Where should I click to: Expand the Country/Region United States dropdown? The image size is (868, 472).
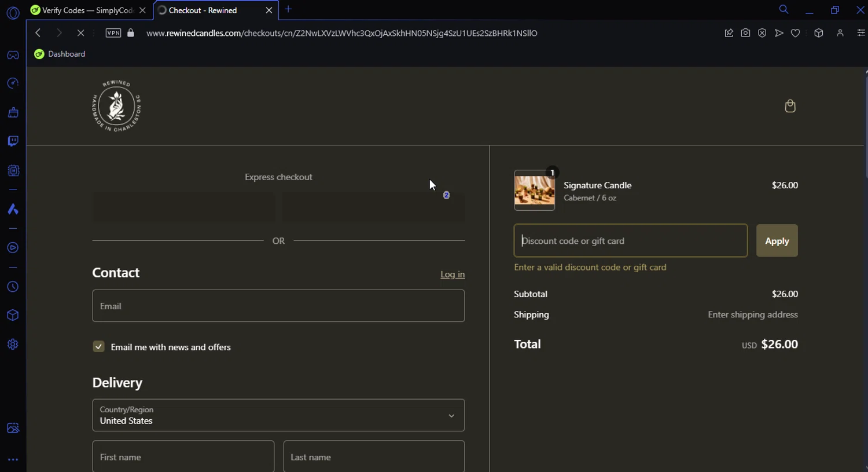(x=278, y=415)
